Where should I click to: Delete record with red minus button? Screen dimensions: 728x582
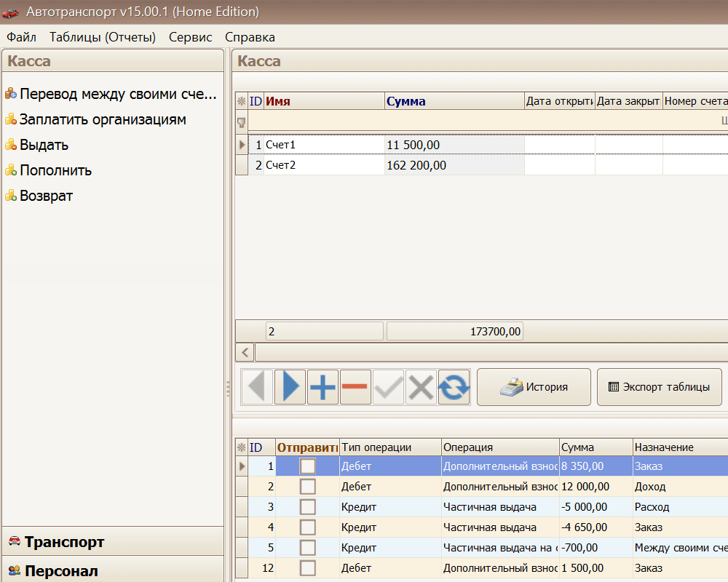(356, 386)
